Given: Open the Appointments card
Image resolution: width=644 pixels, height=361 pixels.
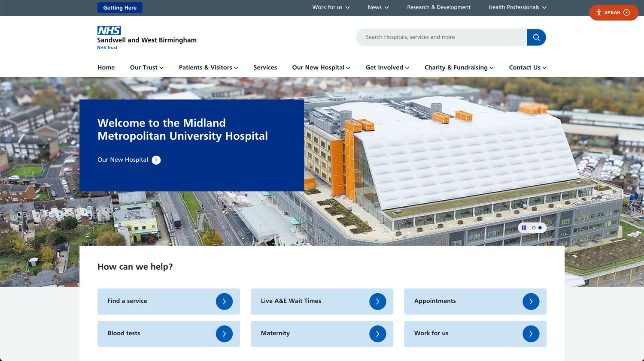Looking at the screenshot, I should (475, 301).
